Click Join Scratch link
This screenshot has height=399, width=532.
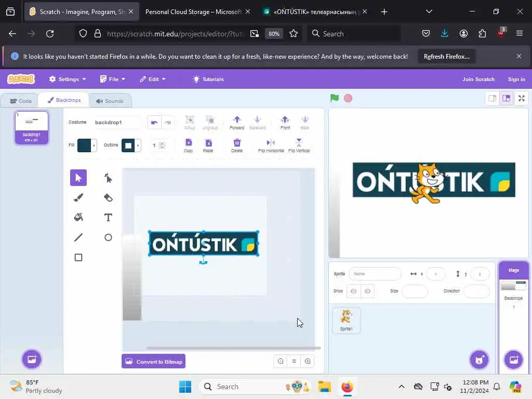click(478, 79)
